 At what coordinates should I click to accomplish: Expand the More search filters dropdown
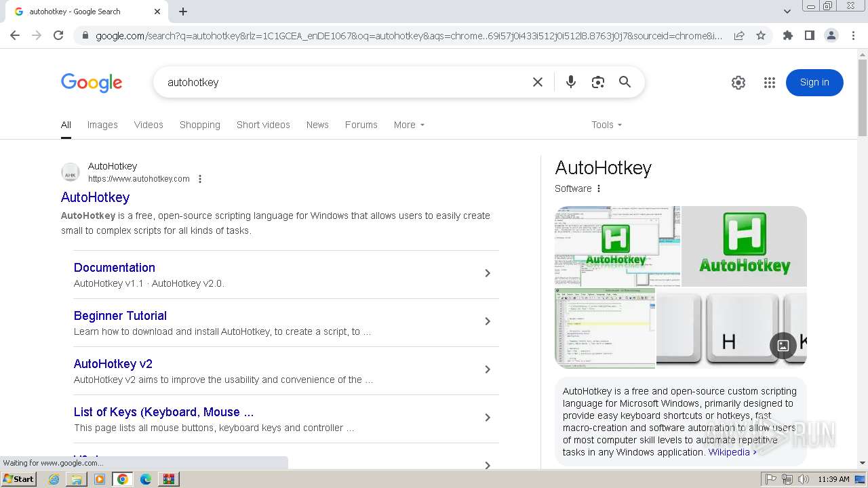tap(409, 125)
